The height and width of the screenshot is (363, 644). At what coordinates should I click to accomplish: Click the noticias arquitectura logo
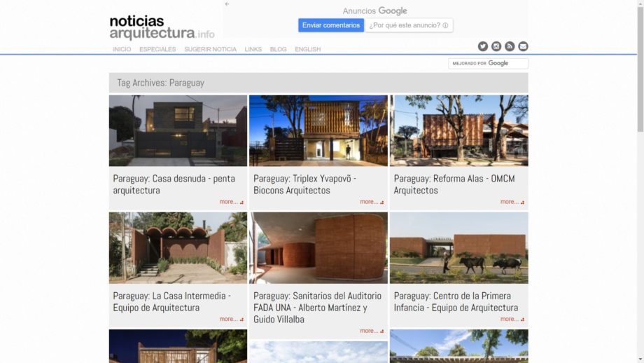tap(162, 27)
